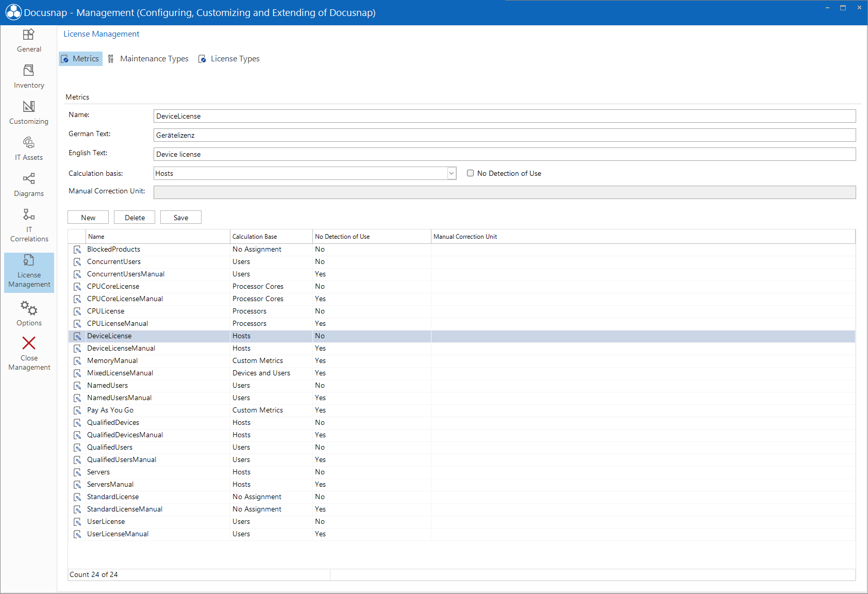Open the Options section
The height and width of the screenshot is (594, 868).
pos(29,313)
